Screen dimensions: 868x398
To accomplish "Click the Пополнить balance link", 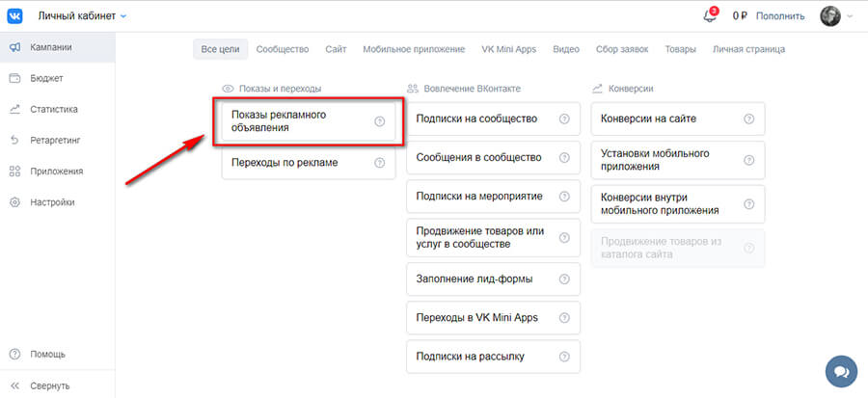I will [779, 16].
